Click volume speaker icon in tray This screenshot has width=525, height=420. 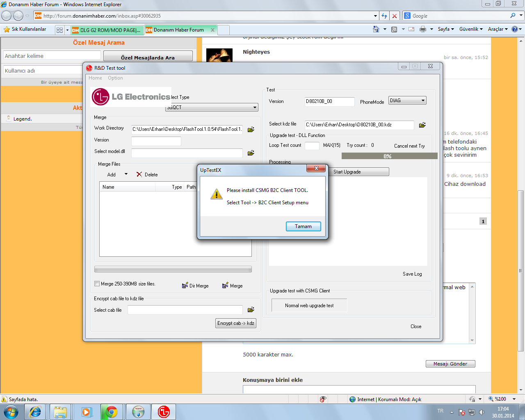click(x=482, y=412)
